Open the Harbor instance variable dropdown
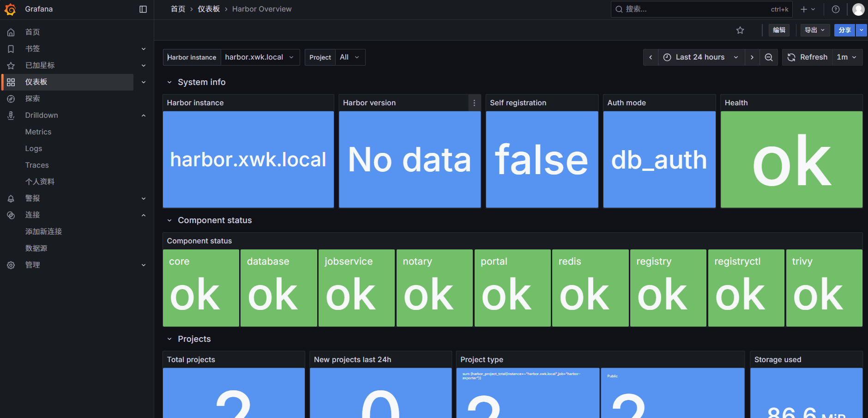The width and height of the screenshot is (868, 418). click(x=260, y=57)
